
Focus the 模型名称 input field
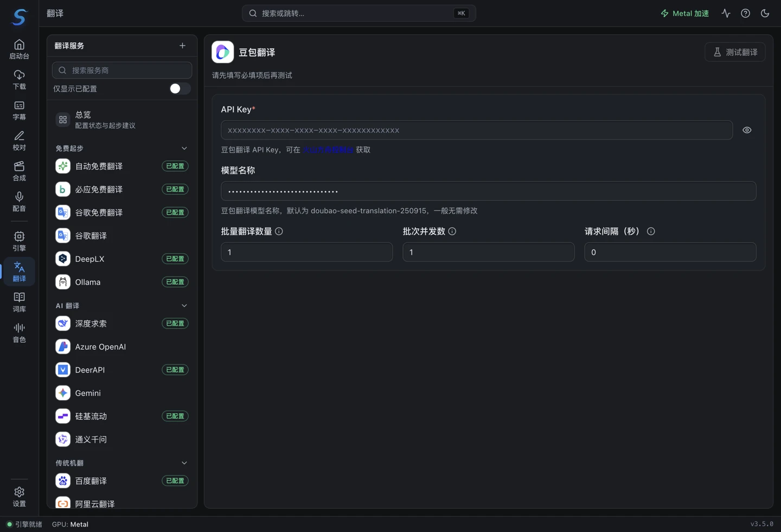489,191
